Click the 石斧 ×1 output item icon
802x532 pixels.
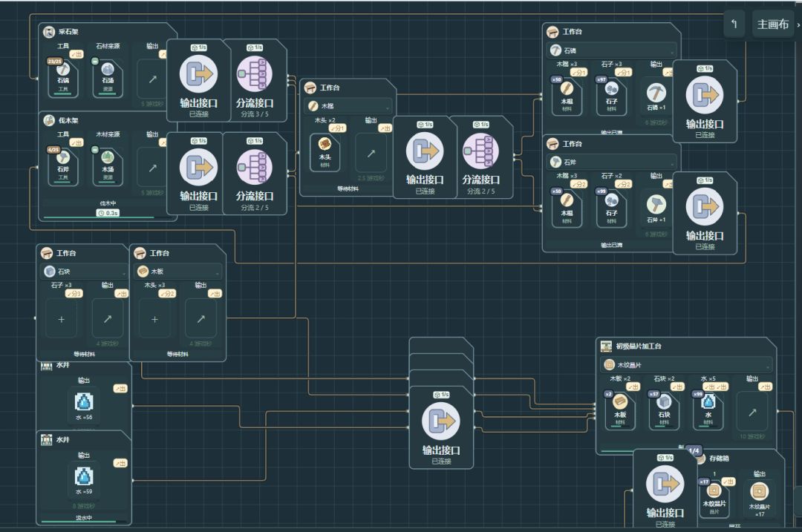coord(656,205)
